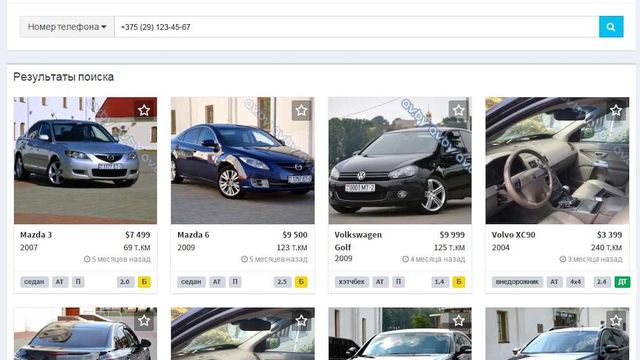This screenshot has height=360, width=640.
Task: Open the Volvo XC90 interior photo
Action: [557, 160]
